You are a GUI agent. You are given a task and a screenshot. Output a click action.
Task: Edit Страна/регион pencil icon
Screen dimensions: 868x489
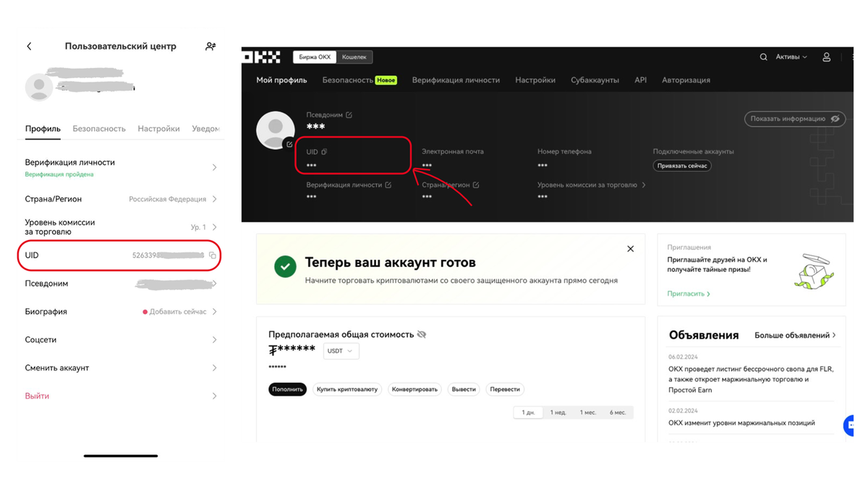click(x=476, y=185)
